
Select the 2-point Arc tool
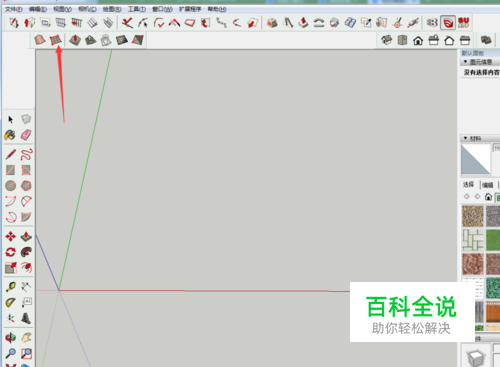pos(10,201)
